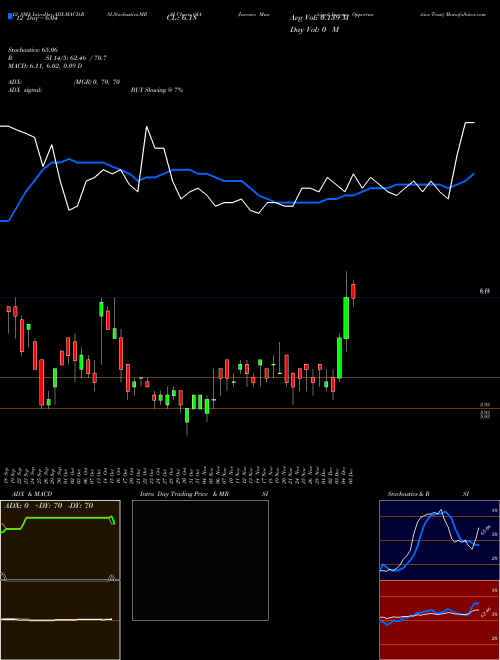
Task: Click the 'ADX & MACD' panel title
Action: point(32,494)
